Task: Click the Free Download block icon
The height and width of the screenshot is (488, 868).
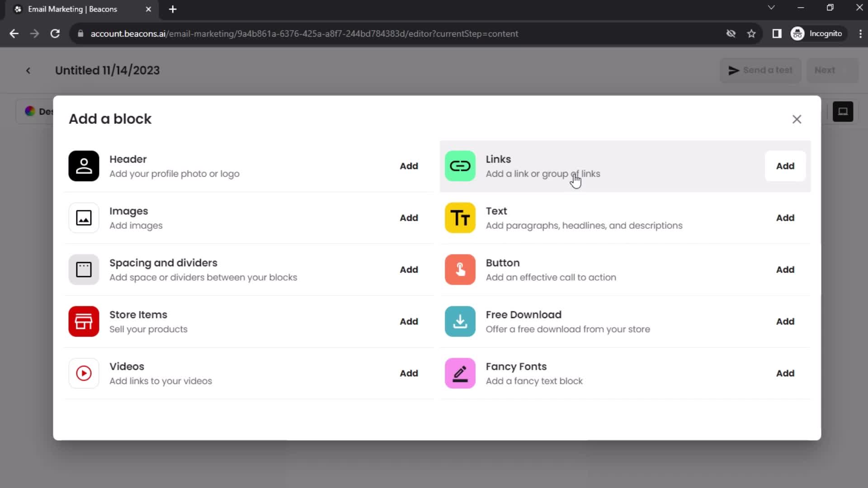Action: pyautogui.click(x=461, y=322)
